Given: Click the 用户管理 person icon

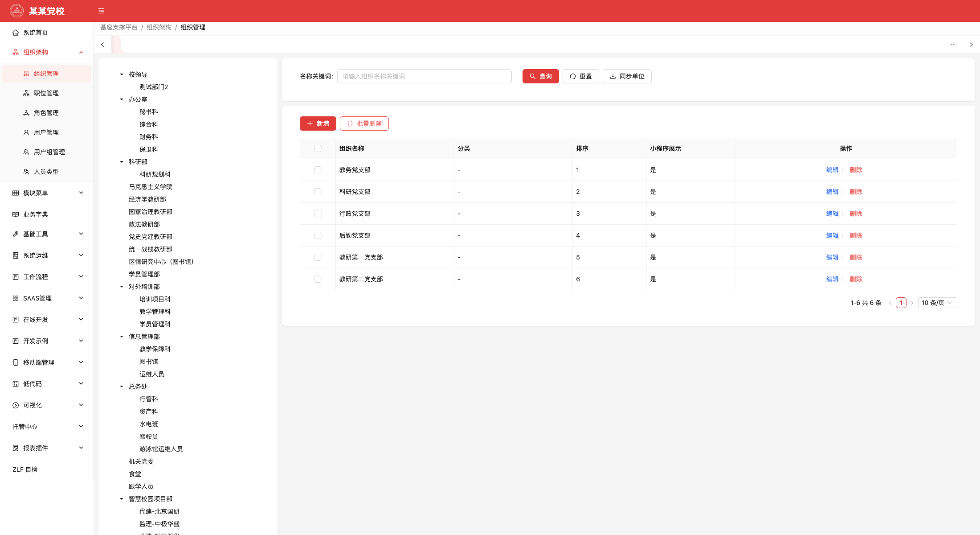Looking at the screenshot, I should (x=26, y=132).
